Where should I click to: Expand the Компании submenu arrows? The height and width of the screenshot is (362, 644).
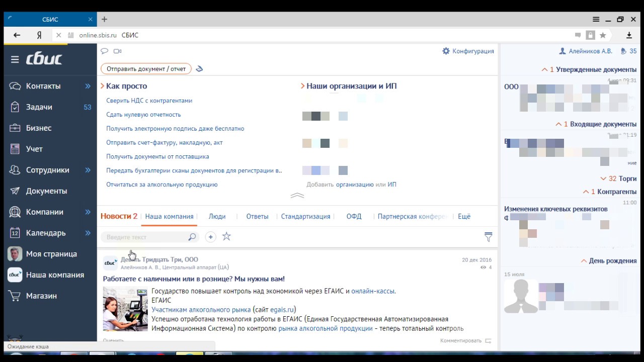[x=88, y=212]
